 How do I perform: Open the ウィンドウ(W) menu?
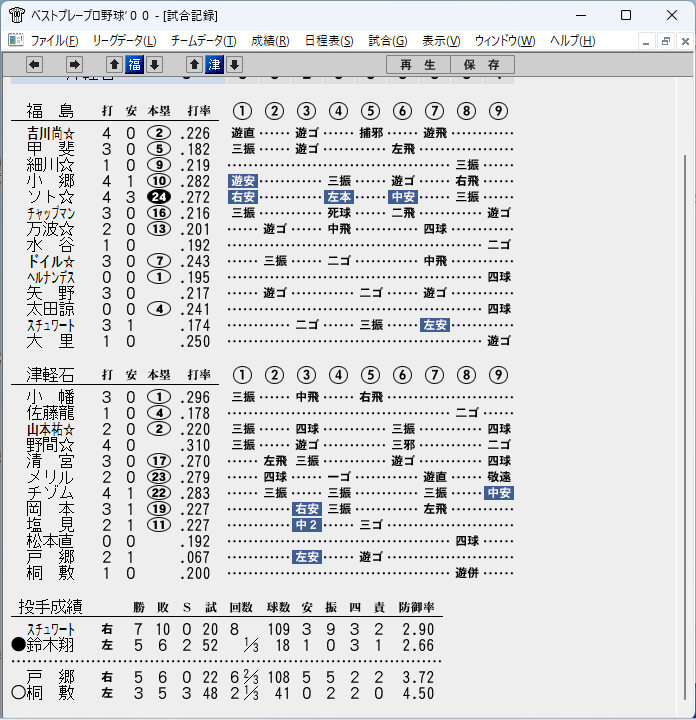505,41
